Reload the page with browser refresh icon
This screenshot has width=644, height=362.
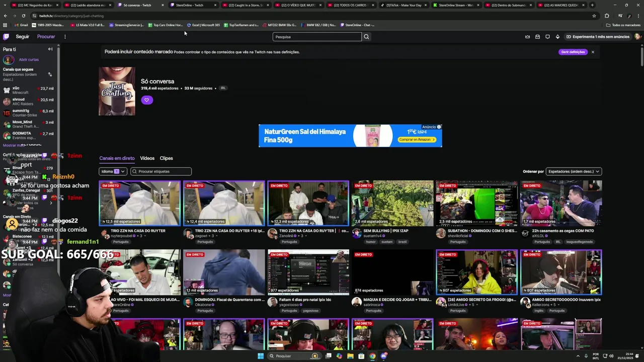click(x=23, y=16)
